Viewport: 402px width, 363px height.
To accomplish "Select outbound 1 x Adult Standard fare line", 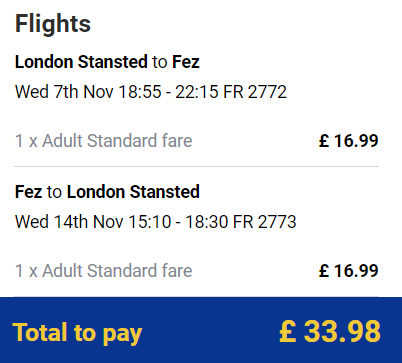I will click(x=104, y=140).
